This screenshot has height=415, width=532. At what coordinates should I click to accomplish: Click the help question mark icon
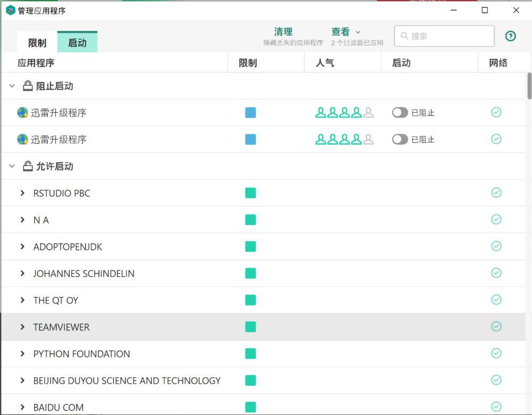tap(510, 36)
